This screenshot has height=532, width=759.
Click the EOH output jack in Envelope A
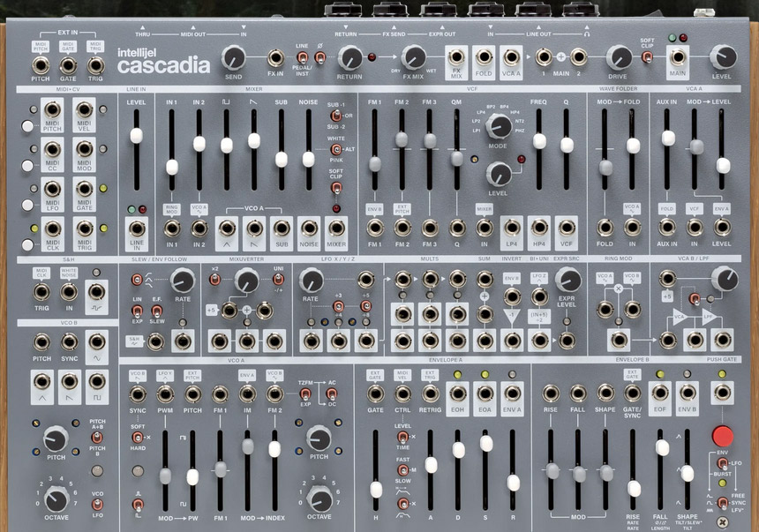[x=458, y=394]
